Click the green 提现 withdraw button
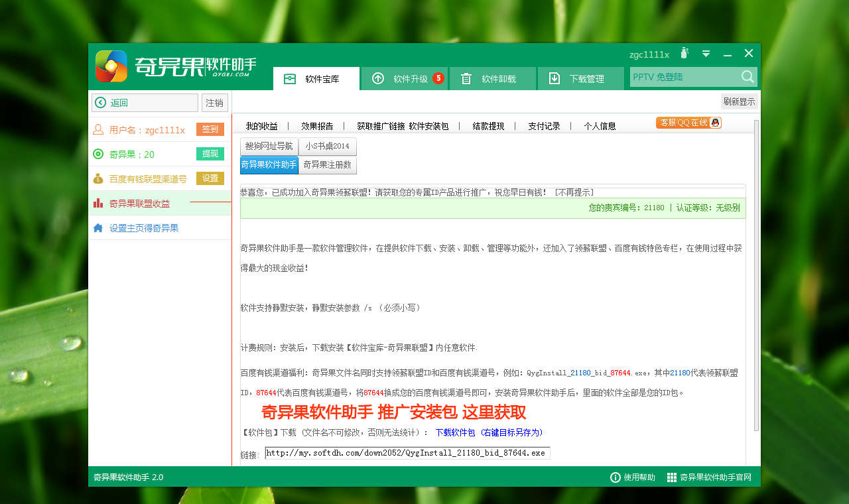 click(210, 154)
